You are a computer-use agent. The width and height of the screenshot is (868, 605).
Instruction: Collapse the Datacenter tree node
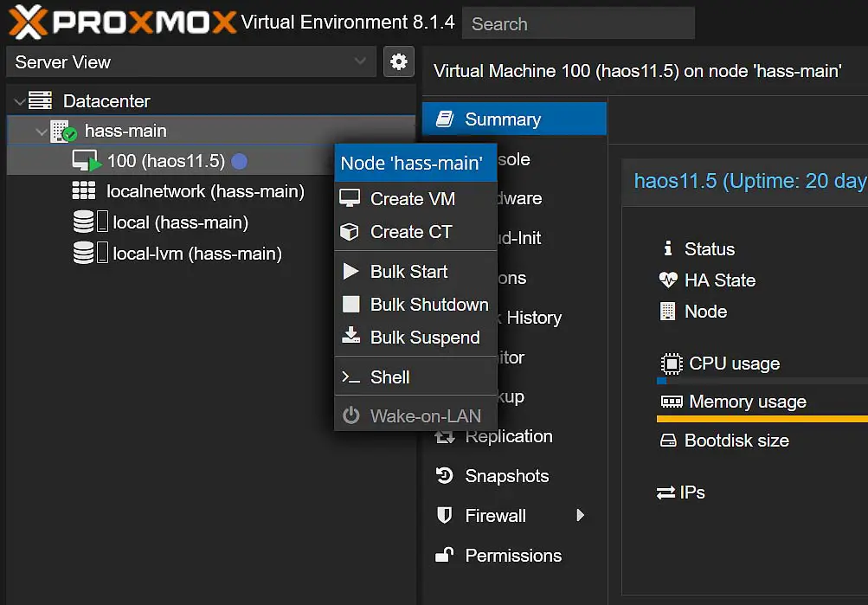[19, 101]
